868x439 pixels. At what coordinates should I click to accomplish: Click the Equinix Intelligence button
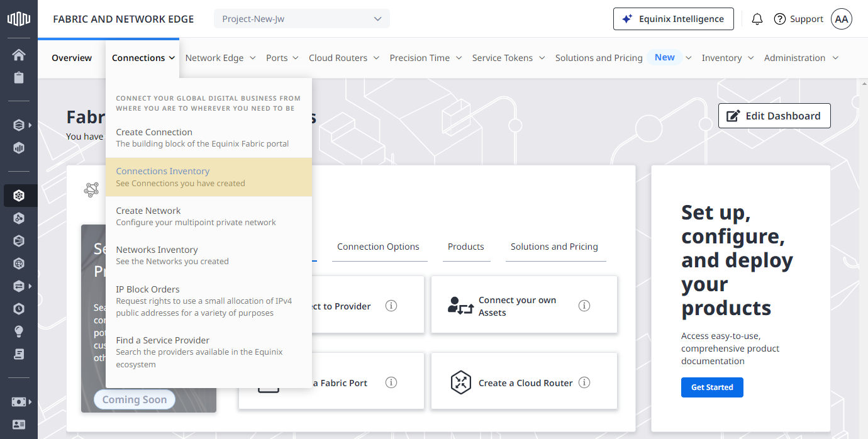(673, 19)
